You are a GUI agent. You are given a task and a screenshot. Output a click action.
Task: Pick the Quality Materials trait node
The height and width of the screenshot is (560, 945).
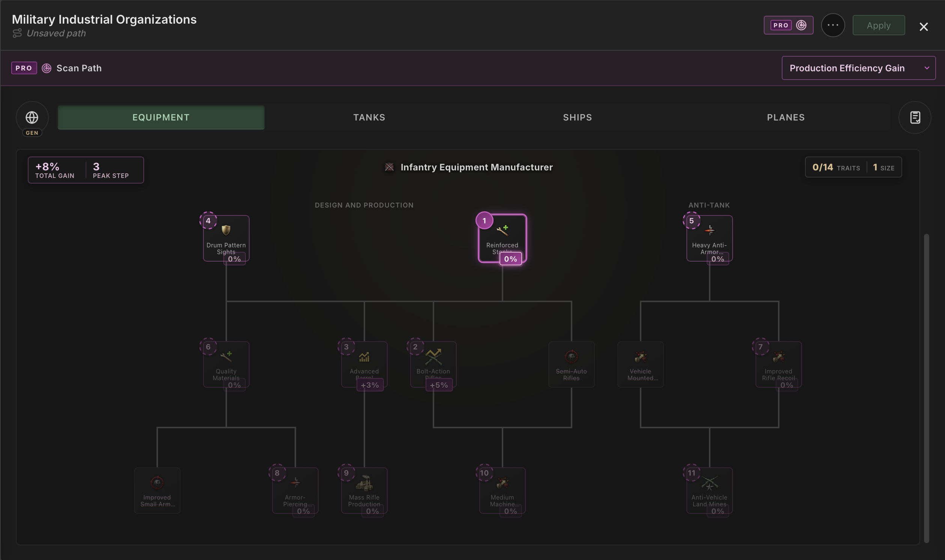pyautogui.click(x=226, y=364)
